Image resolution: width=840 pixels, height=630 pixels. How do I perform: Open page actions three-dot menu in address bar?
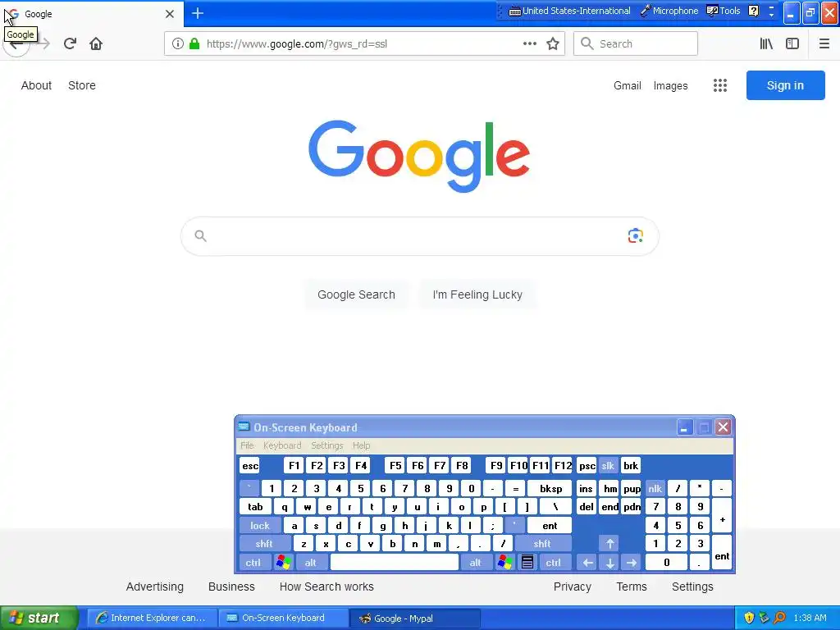pos(530,43)
